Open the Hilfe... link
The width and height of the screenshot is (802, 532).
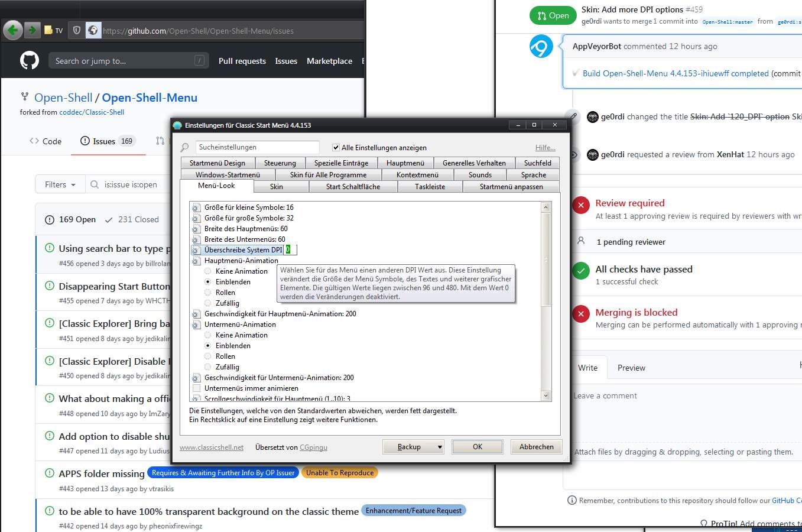coord(546,148)
